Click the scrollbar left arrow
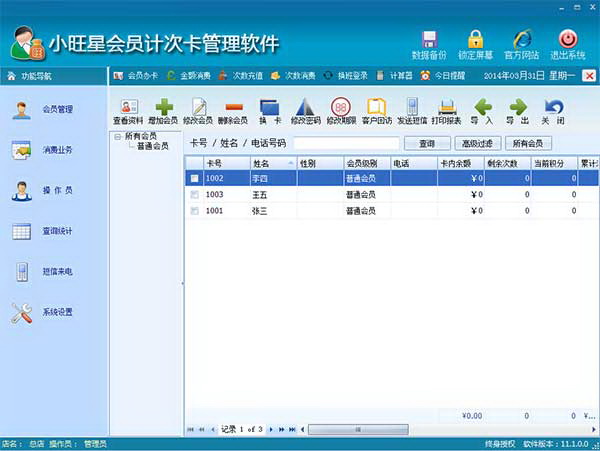600x451 pixels. pos(303,430)
